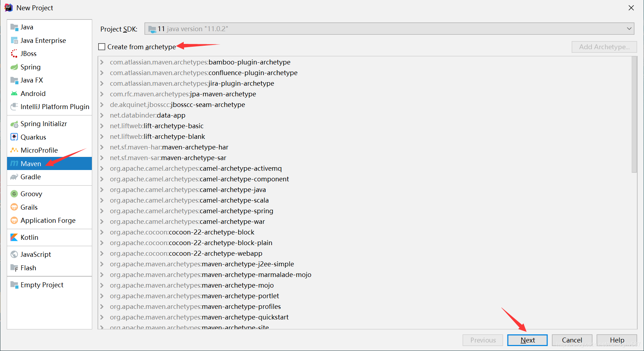Select the Gradle elephant icon
Screen dimensions: 644x351
click(x=14, y=177)
